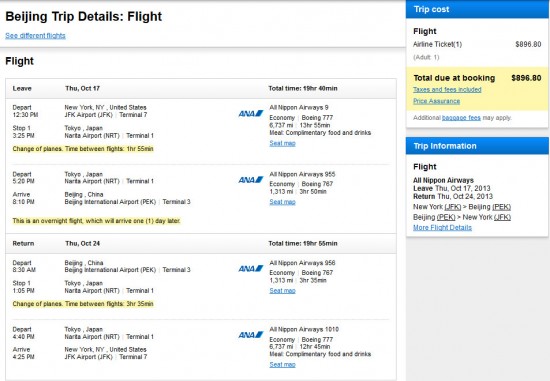This screenshot has height=381, width=550.
Task: Open the See different flights link
Action: click(x=35, y=35)
